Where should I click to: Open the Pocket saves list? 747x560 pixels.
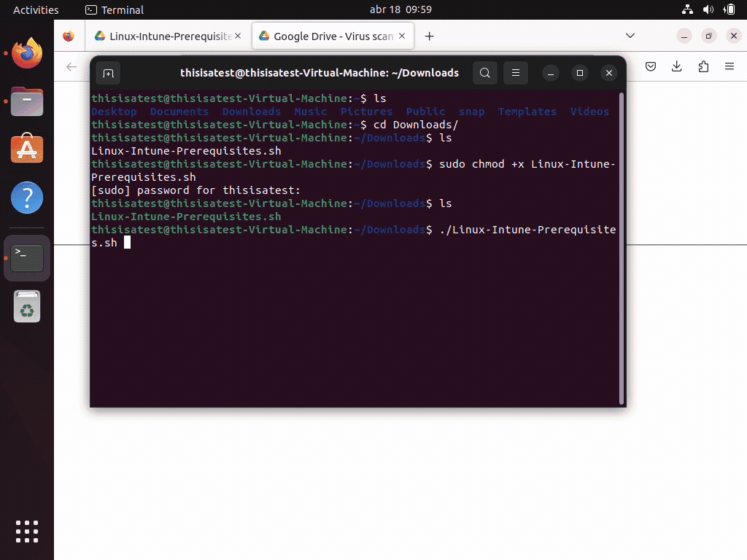tap(650, 66)
